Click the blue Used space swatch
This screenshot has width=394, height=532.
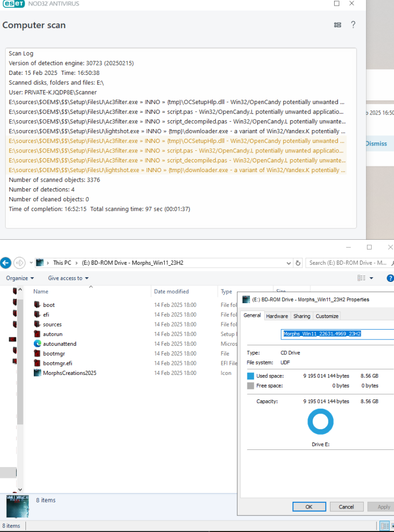click(x=251, y=376)
